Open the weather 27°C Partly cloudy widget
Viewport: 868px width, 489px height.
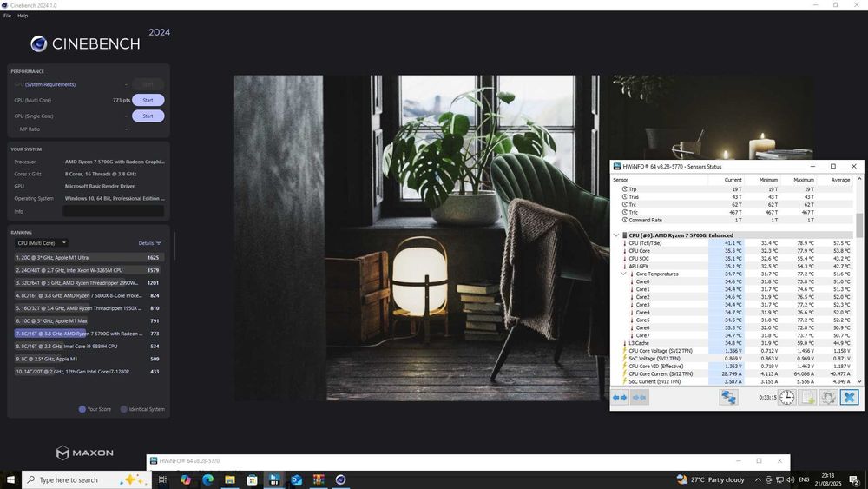710,479
